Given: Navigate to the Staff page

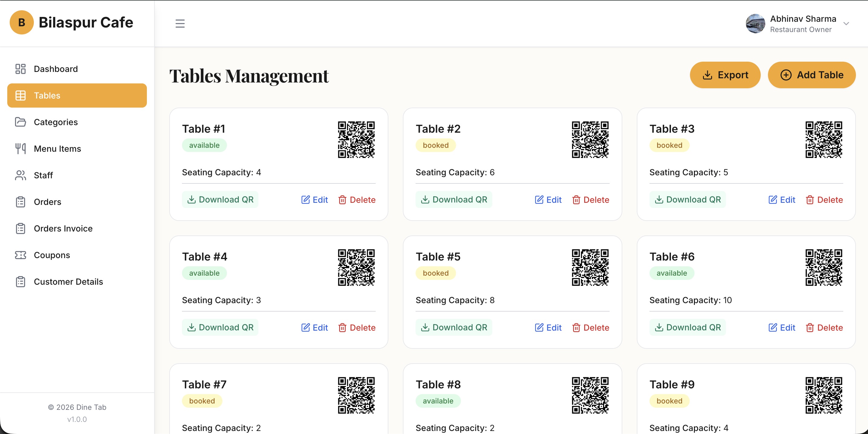Looking at the screenshot, I should point(77,175).
